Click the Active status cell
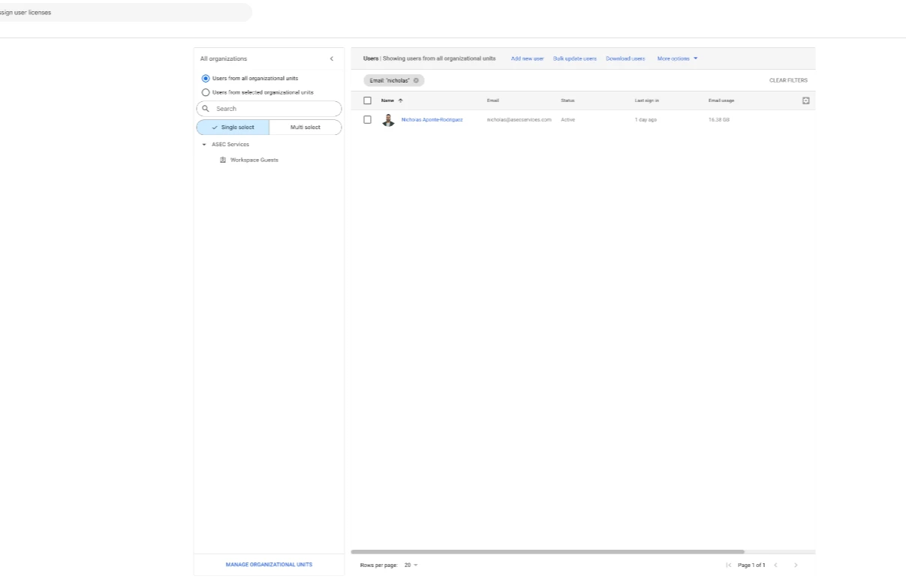The height and width of the screenshot is (588, 906). 567,120
